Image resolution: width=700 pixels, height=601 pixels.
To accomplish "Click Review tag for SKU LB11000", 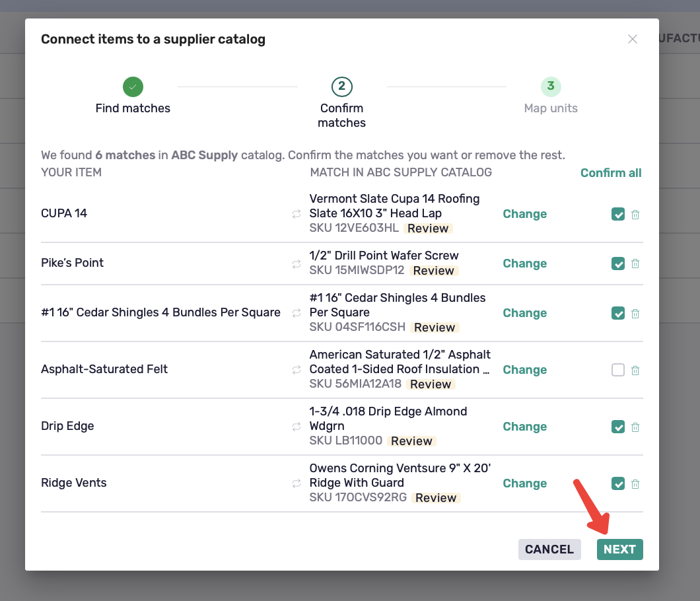I will (411, 441).
